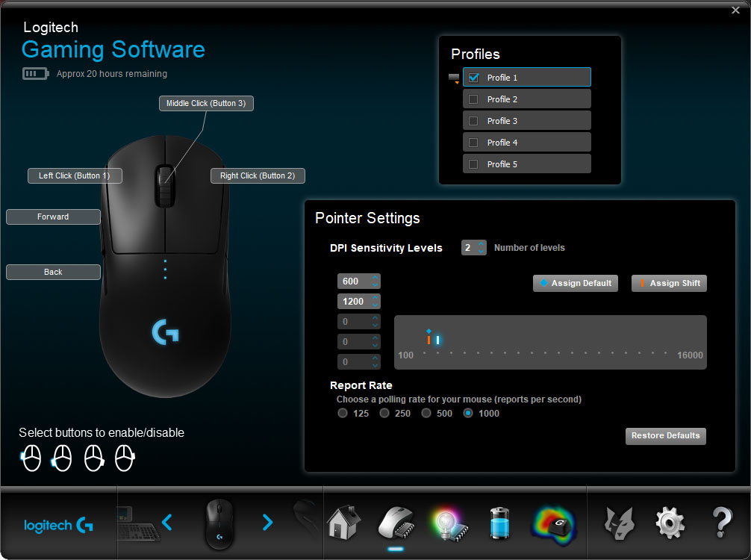Adjust the 1200 DPI level stepper arrows
The height and width of the screenshot is (560, 751).
pos(375,302)
